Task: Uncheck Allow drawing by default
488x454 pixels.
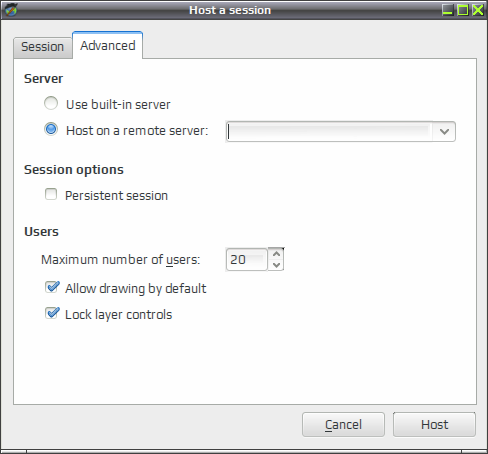Action: coord(52,287)
